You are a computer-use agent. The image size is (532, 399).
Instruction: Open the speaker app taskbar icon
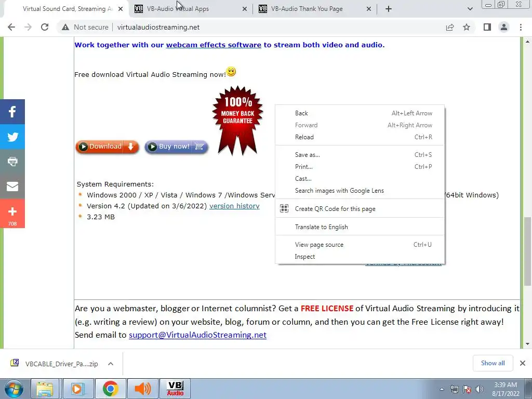click(142, 389)
